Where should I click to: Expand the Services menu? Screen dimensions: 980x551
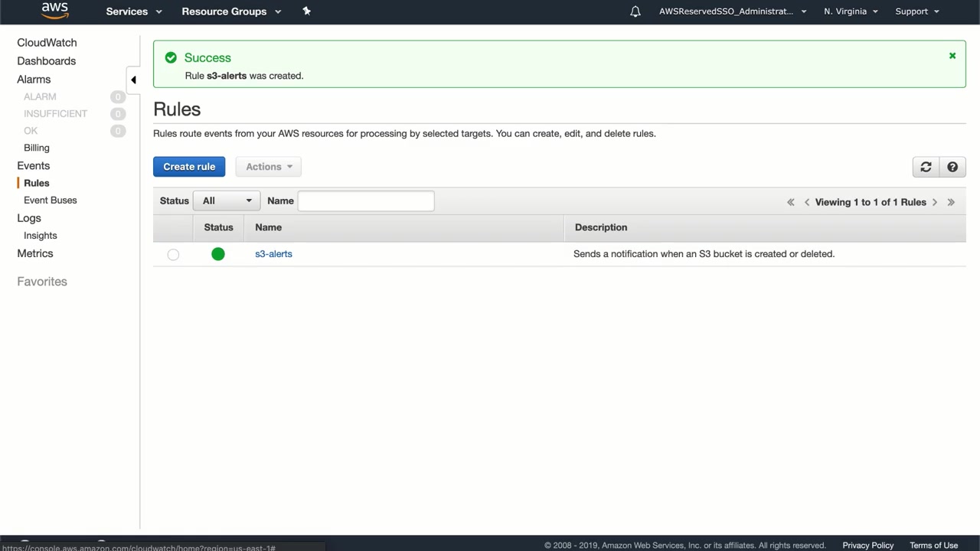click(134, 11)
